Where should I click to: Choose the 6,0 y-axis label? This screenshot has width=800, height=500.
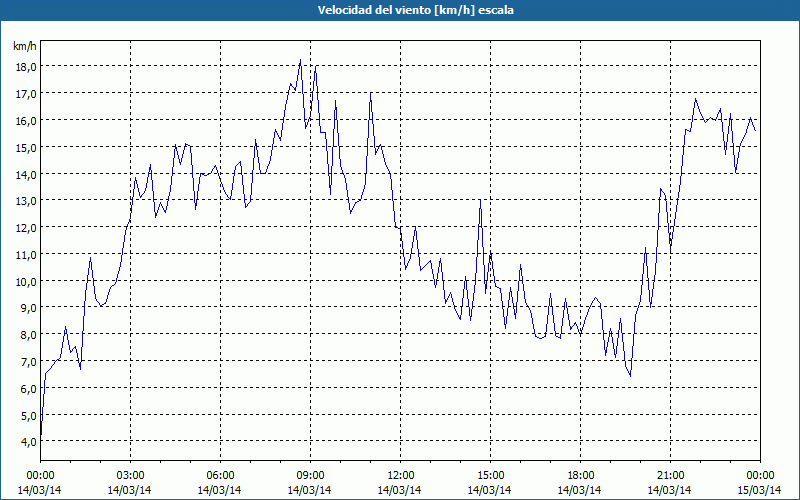tap(28, 389)
